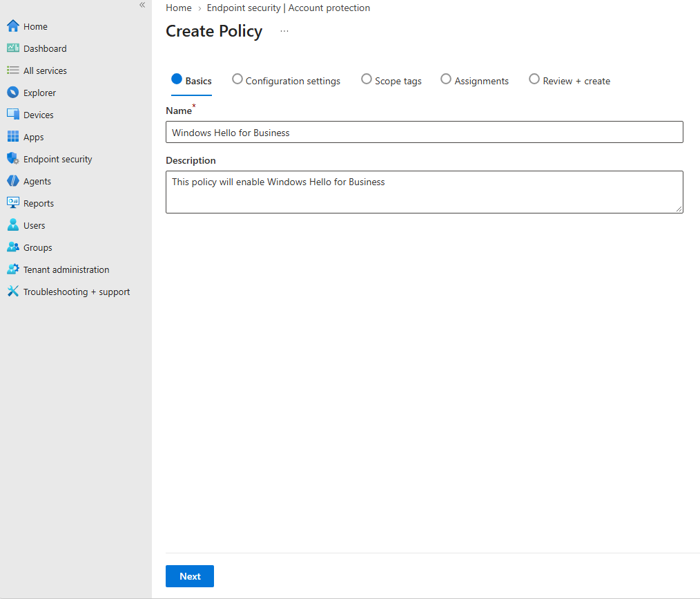Open the Assignments tab label
The image size is (700, 599).
[x=482, y=81]
